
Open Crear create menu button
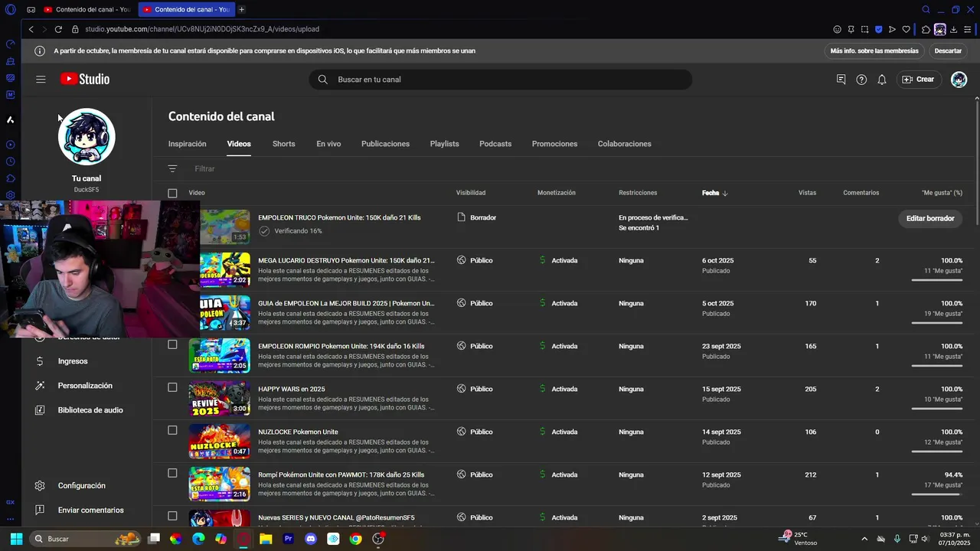click(x=918, y=80)
